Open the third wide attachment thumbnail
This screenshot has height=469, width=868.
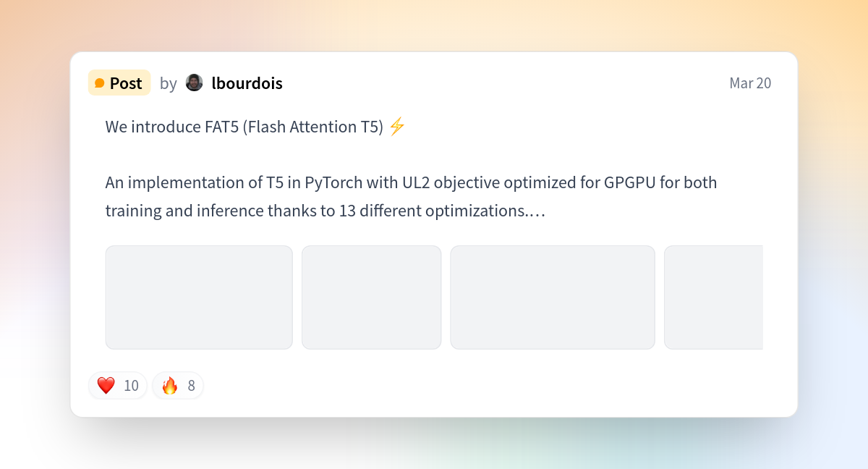(x=553, y=297)
